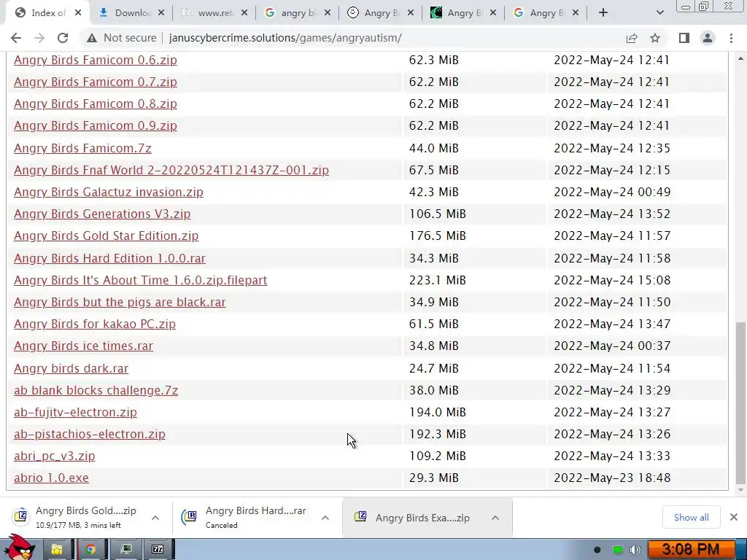
Task: Download abri_pc_v3.zip
Action: [54, 456]
